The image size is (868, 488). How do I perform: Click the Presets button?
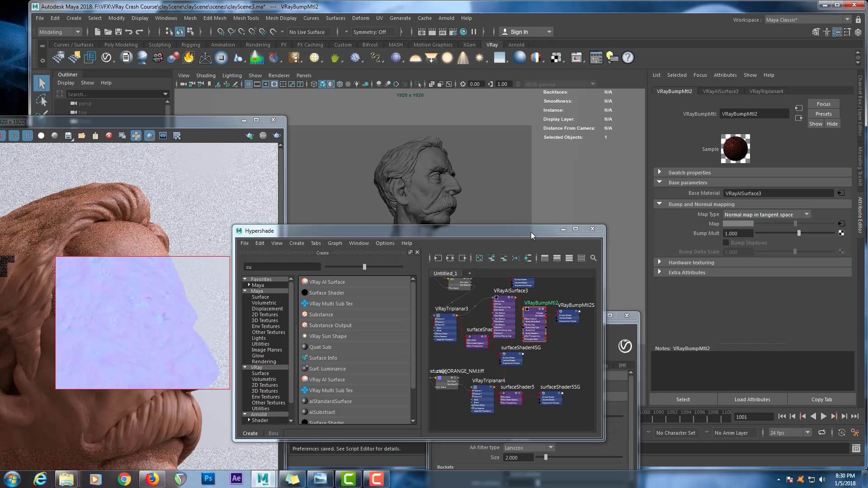[x=823, y=114]
